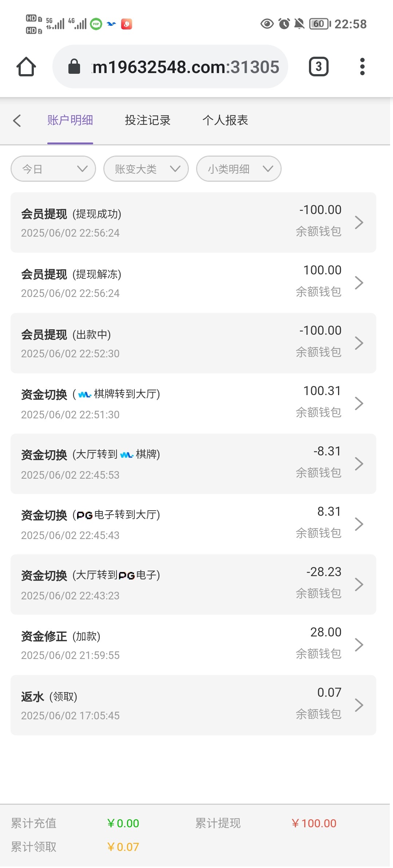393x868 pixels.
Task: Expand the 今日 date filter dropdown
Action: pos(53,169)
